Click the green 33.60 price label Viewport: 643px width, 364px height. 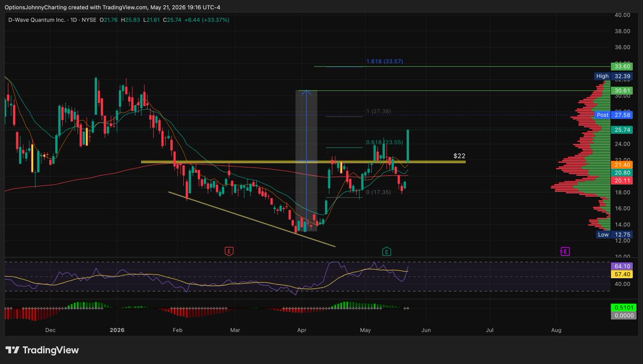point(622,66)
